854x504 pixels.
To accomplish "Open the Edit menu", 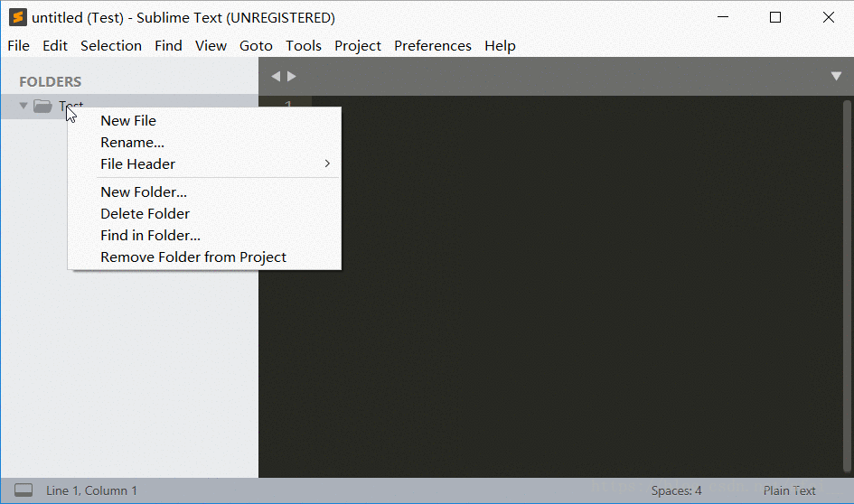I will 55,46.
